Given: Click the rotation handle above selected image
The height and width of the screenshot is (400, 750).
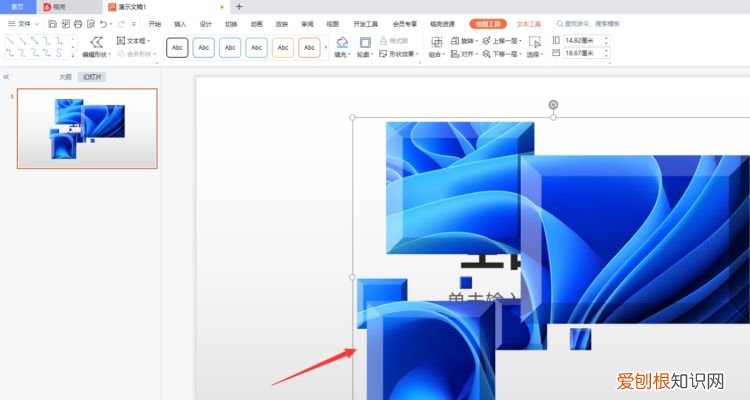Looking at the screenshot, I should pyautogui.click(x=553, y=104).
